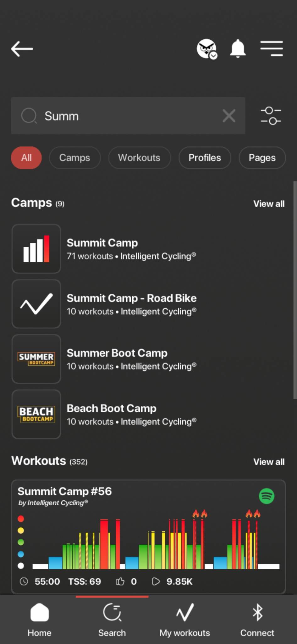Show only Profiles results

[x=205, y=158]
